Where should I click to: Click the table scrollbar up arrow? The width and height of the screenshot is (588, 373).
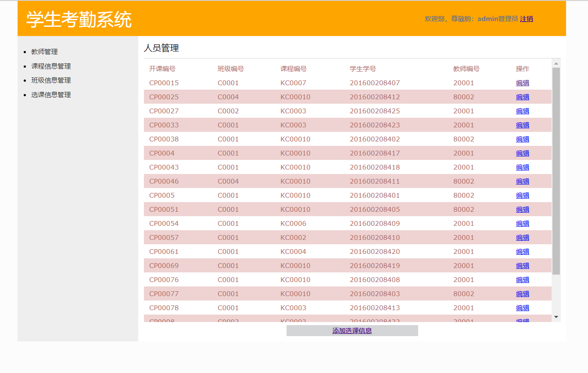click(556, 64)
